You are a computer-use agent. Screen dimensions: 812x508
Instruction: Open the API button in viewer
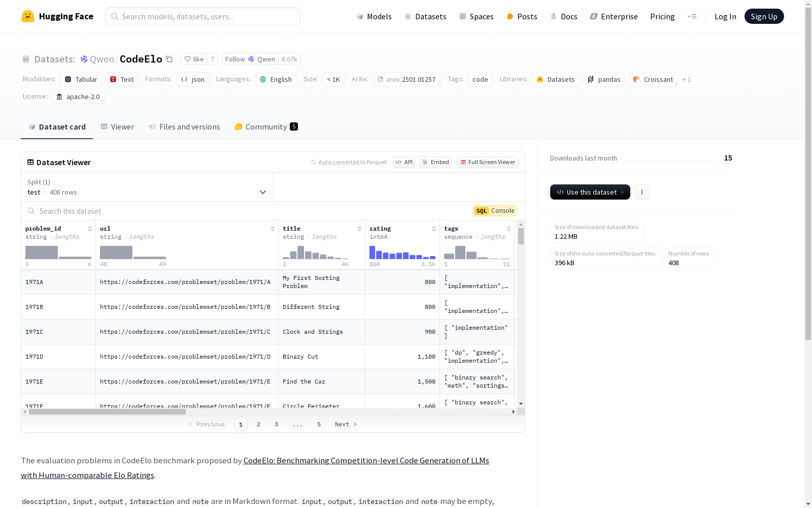(x=404, y=162)
